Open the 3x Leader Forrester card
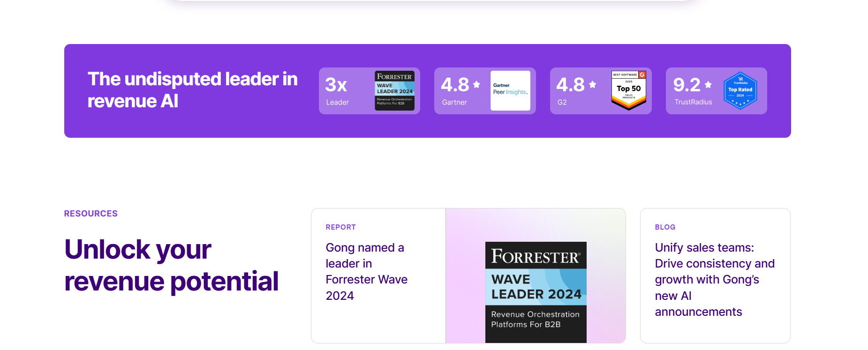Screen dimensions: 868x350 tap(370, 91)
